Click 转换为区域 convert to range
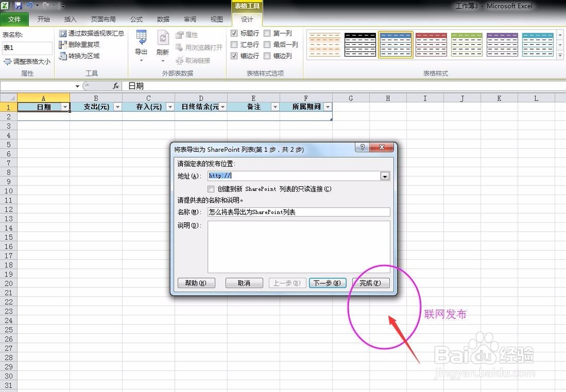This screenshot has height=392, width=566. [79, 56]
